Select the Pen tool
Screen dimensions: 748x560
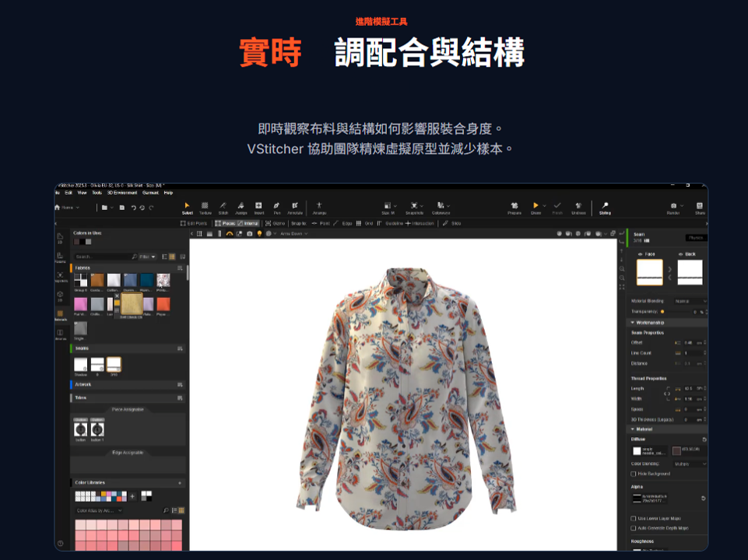coord(276,208)
